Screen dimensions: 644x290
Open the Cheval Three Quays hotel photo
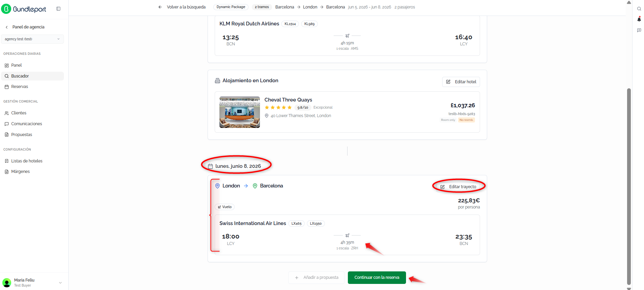(x=240, y=112)
